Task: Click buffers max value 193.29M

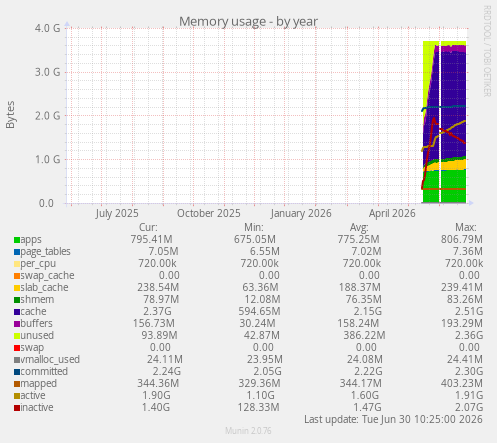Action: 462,324
